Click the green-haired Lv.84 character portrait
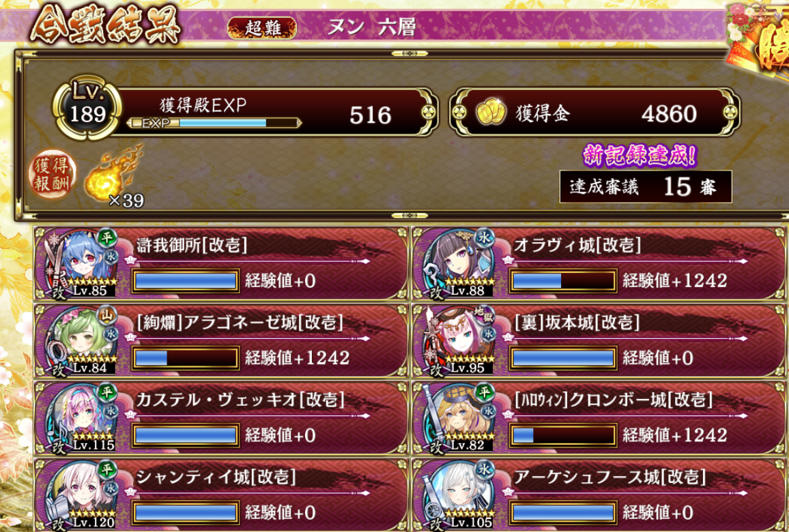Viewport: 789px width, 532px height. click(81, 340)
